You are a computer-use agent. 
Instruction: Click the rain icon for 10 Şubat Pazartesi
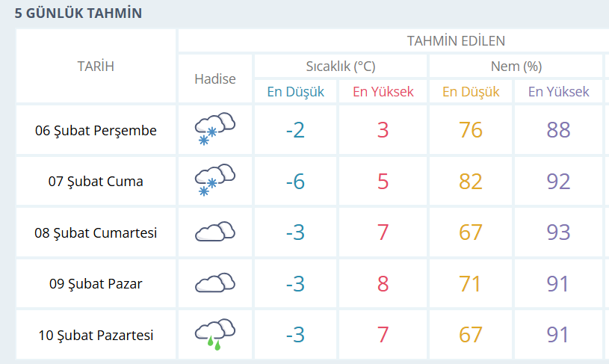[x=214, y=334]
